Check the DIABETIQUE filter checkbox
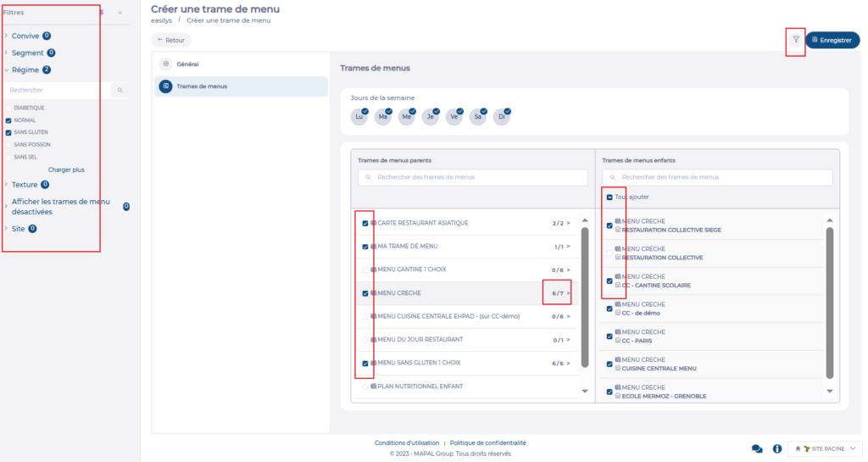The height and width of the screenshot is (462, 868). tap(9, 108)
